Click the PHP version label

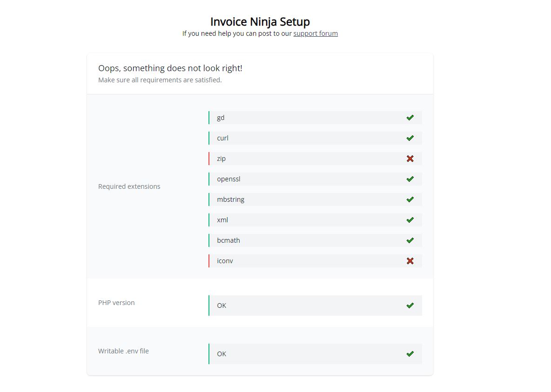click(x=116, y=303)
